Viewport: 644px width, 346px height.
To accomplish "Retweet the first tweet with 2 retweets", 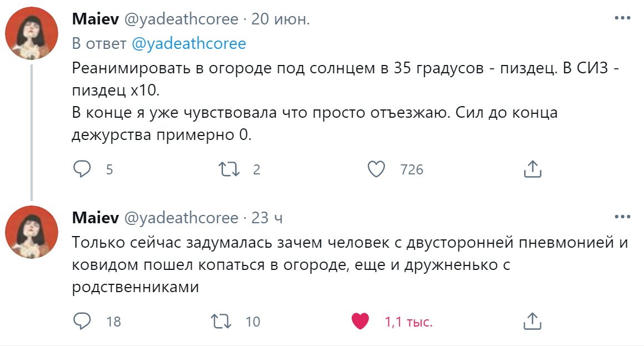I will pos(228,169).
